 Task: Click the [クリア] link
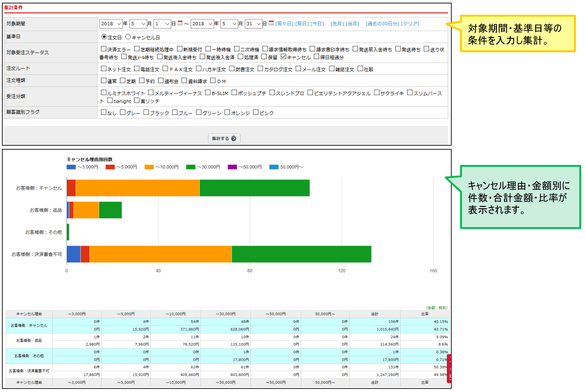pos(410,24)
